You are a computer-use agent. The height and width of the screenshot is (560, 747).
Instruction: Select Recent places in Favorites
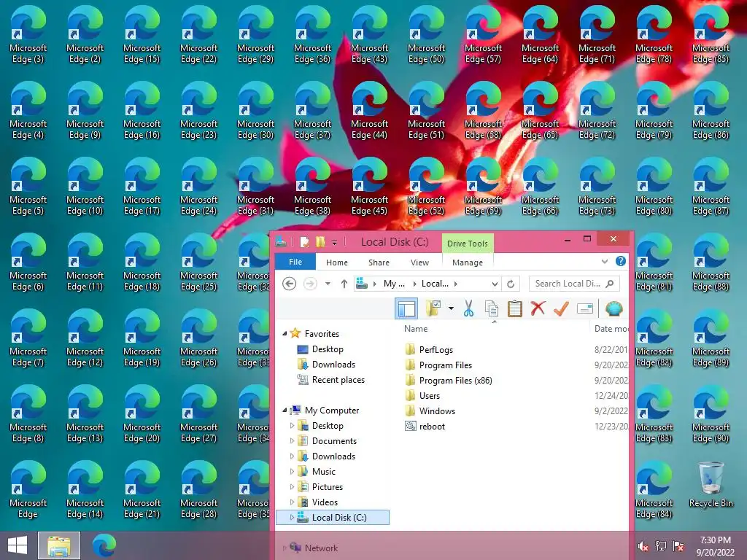[331, 379]
